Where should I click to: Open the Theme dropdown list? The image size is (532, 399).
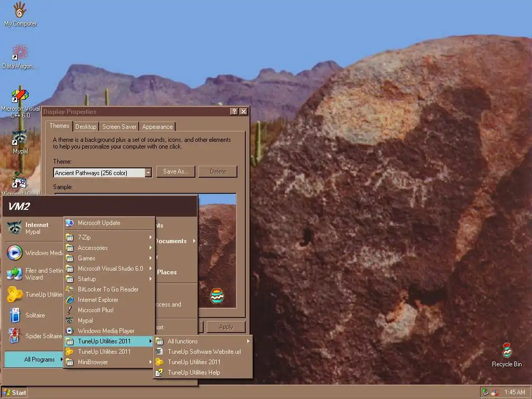tap(148, 172)
